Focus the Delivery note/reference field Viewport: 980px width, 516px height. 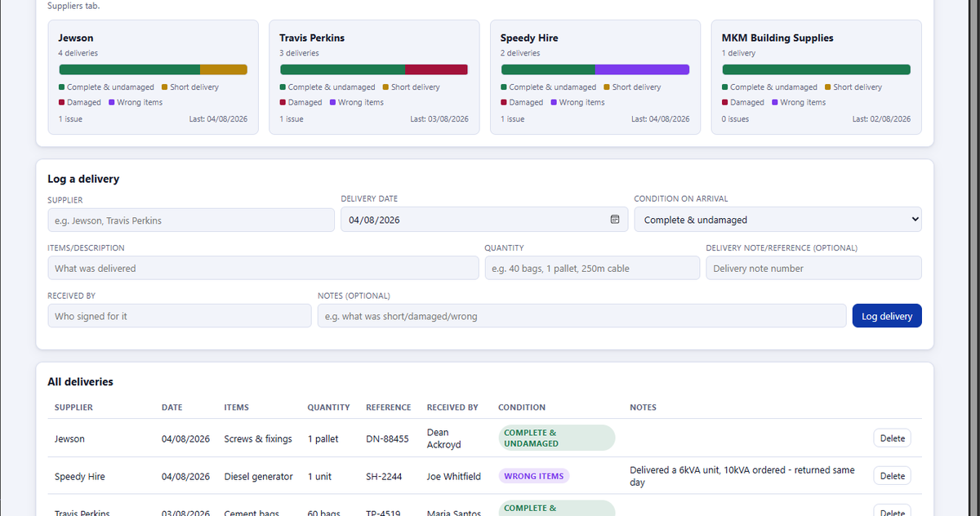(813, 268)
